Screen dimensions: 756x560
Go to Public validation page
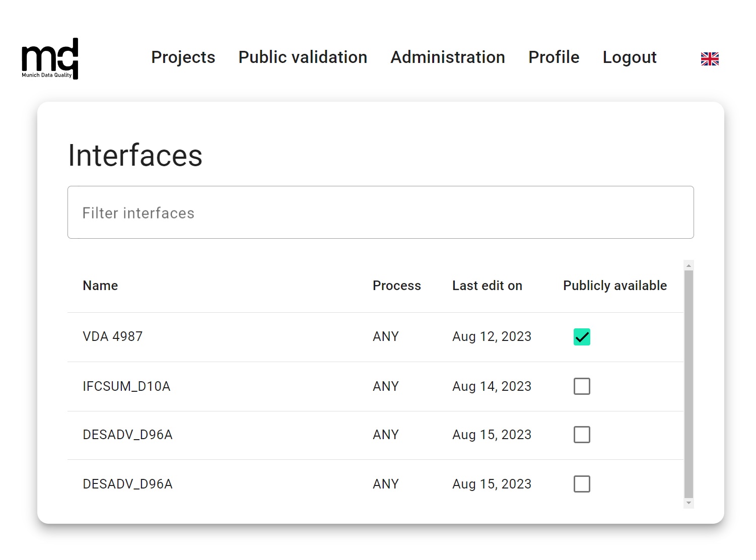[x=303, y=57]
